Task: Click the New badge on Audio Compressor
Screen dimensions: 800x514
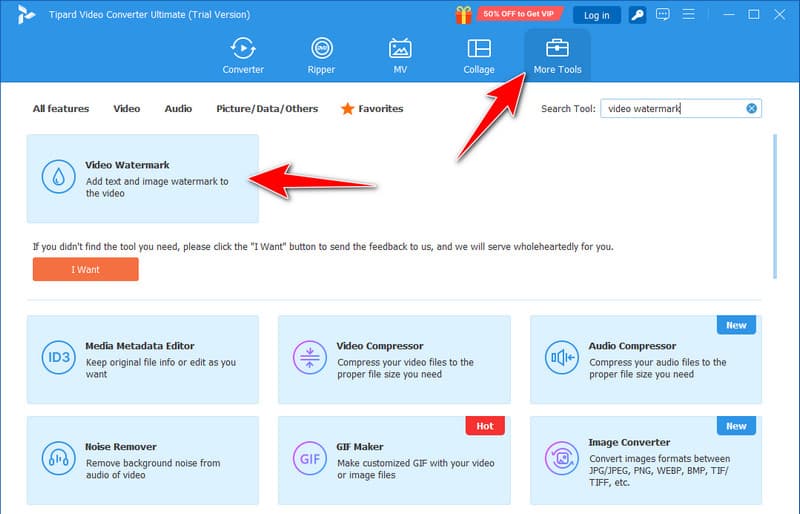Action: [x=736, y=325]
